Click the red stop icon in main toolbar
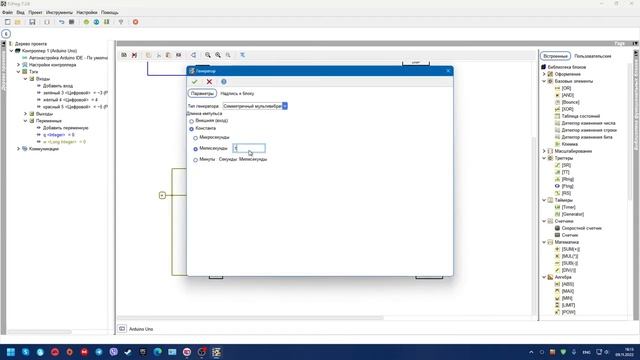The width and height of the screenshot is (640, 360). click(136, 22)
